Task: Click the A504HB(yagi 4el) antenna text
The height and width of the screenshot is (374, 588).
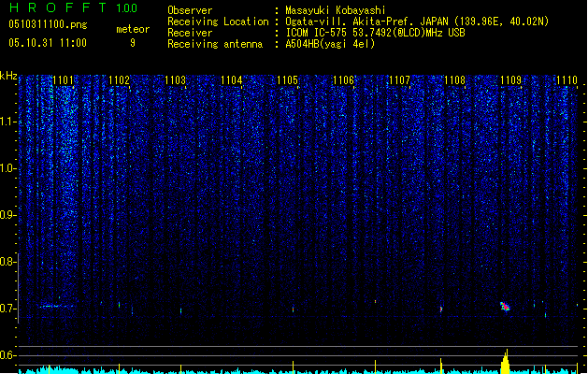Action: pyautogui.click(x=330, y=44)
